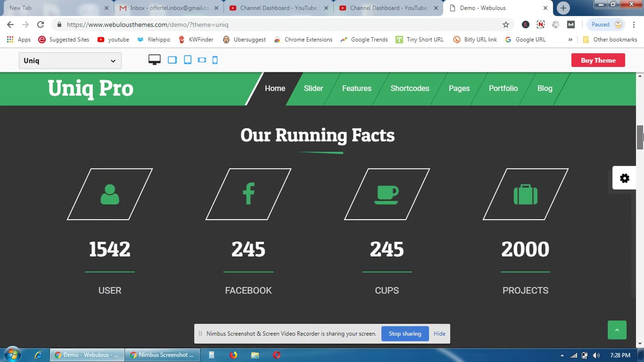Open the Blog menu item
The width and height of the screenshot is (644, 362).
(544, 88)
